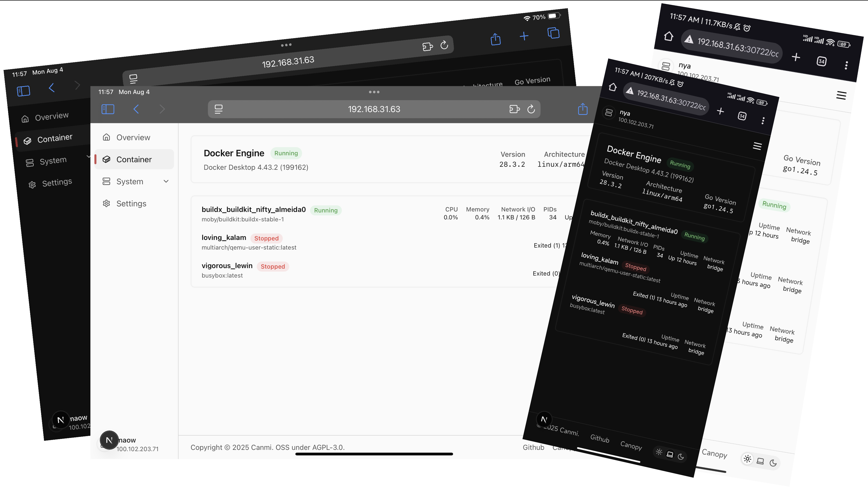Click reload icon in front iPad address bar
Viewport: 868px width, 489px height.
pyautogui.click(x=531, y=109)
